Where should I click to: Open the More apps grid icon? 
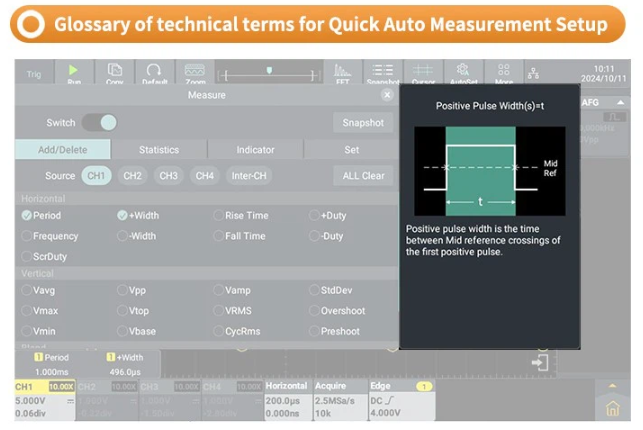pos(503,74)
